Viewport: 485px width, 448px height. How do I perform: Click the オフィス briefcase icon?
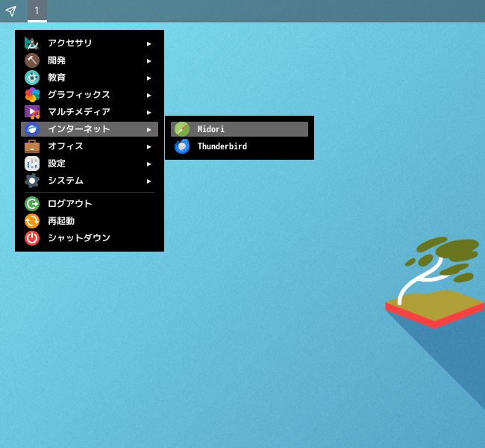32,146
